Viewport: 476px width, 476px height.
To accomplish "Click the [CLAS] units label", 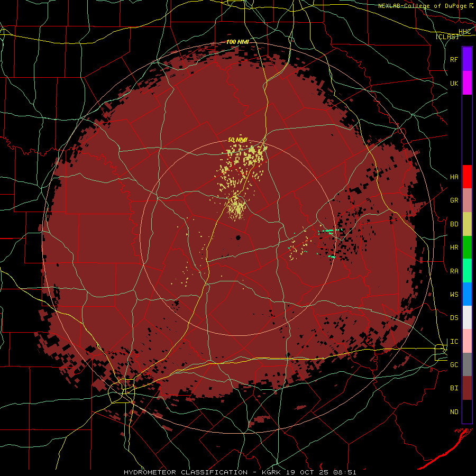I will pyautogui.click(x=447, y=36).
